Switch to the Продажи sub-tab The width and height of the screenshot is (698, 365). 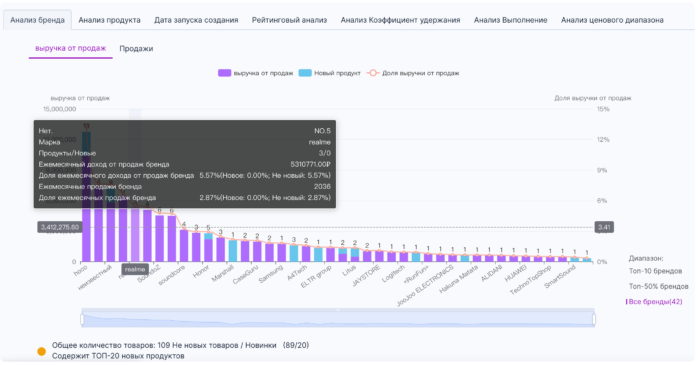pyautogui.click(x=136, y=49)
